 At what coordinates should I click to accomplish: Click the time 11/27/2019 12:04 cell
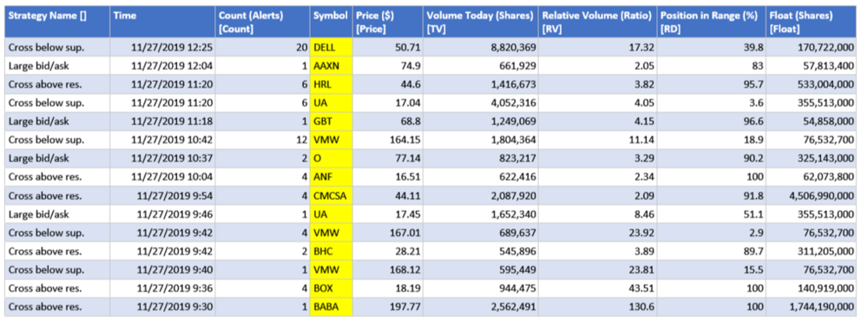(x=163, y=66)
